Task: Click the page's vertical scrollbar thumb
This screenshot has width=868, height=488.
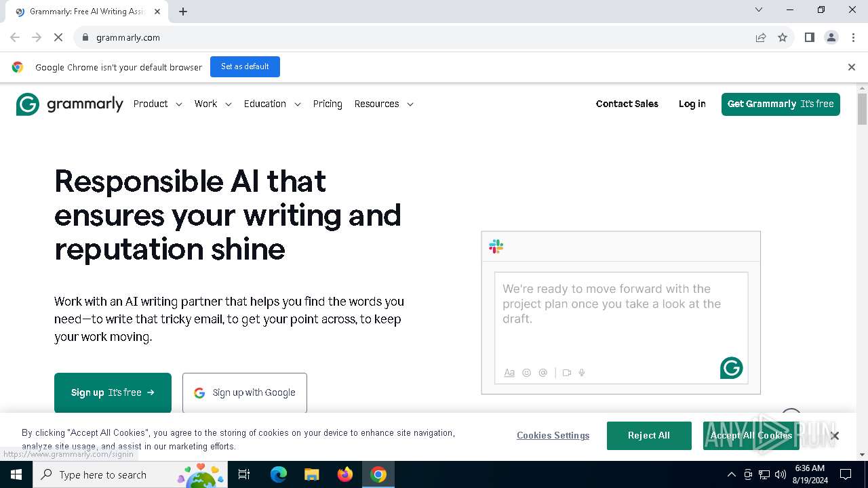Action: (863, 109)
